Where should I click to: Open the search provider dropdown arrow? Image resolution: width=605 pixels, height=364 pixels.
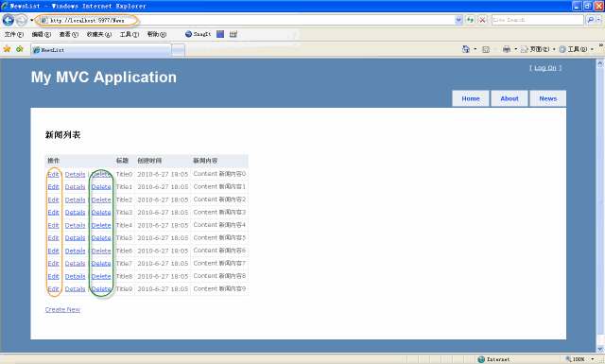click(x=598, y=20)
